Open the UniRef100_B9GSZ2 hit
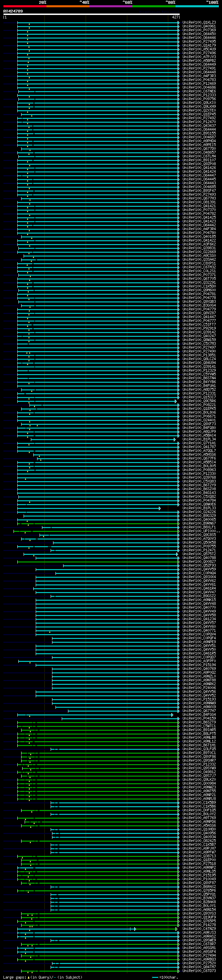 click(199, 596)
